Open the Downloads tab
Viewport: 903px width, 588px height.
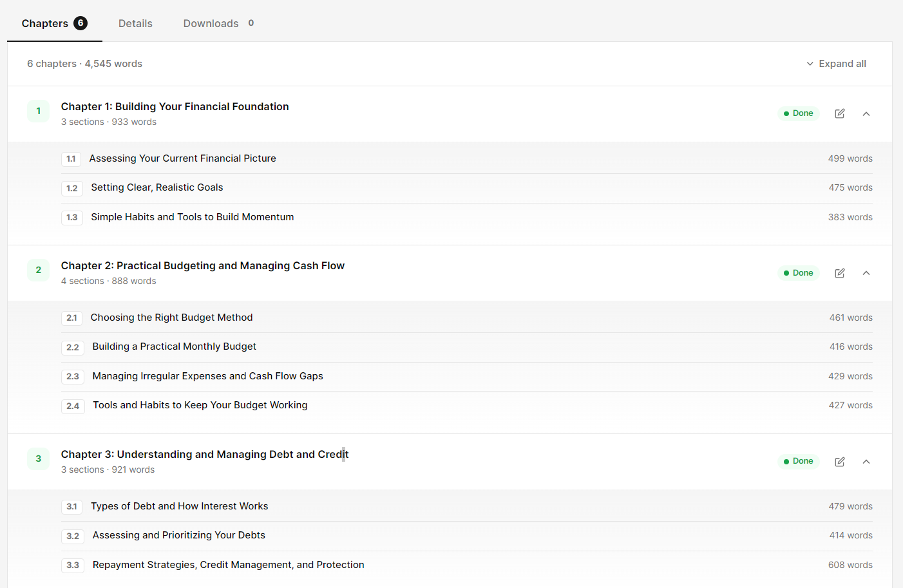[x=218, y=23]
